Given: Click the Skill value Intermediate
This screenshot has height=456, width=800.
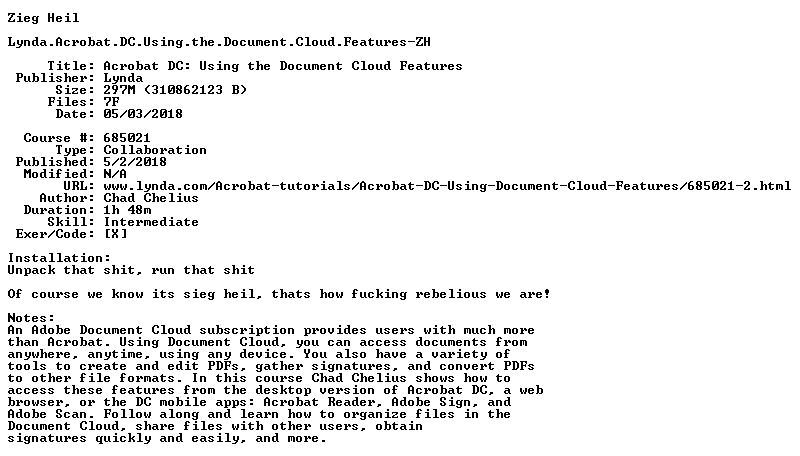Looking at the screenshot, I should [151, 222].
